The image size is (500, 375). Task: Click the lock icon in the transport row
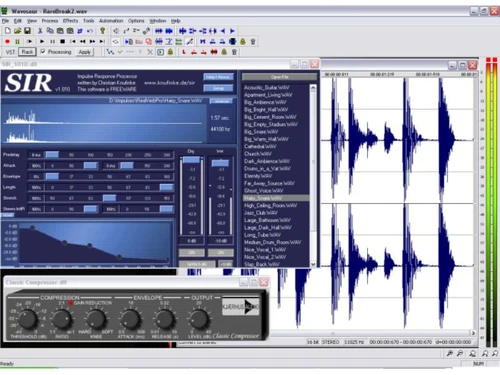(x=243, y=42)
